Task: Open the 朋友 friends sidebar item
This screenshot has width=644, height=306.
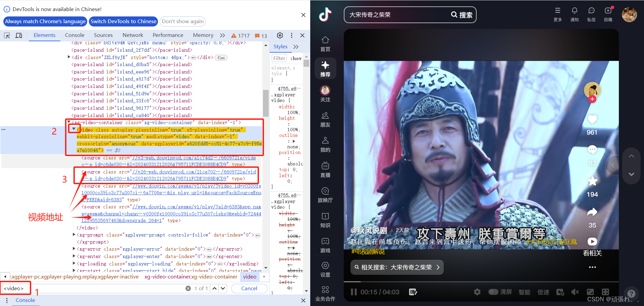Action: coord(325,119)
